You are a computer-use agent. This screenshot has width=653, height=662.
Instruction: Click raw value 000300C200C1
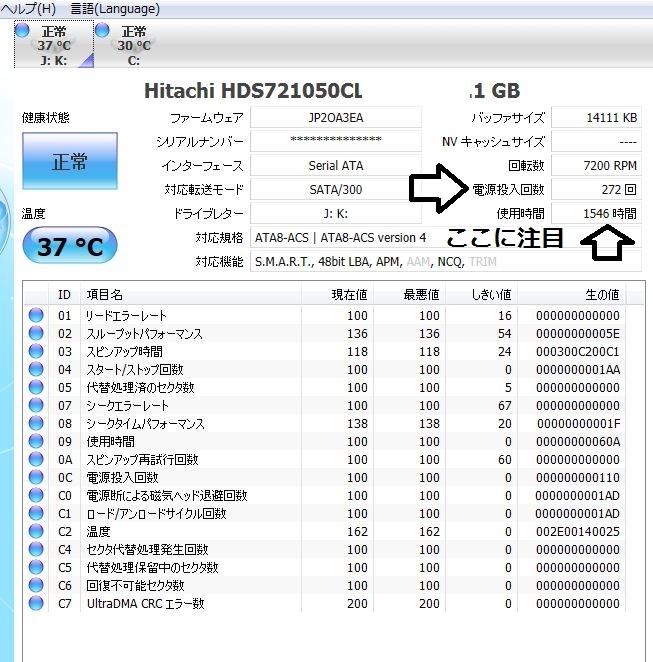[x=577, y=351]
